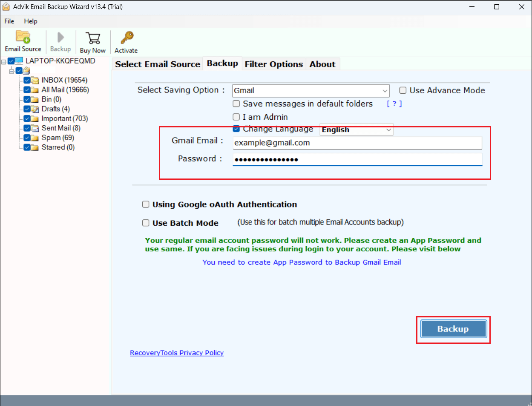
Task: Collapse the email account tree node
Action: click(x=12, y=71)
